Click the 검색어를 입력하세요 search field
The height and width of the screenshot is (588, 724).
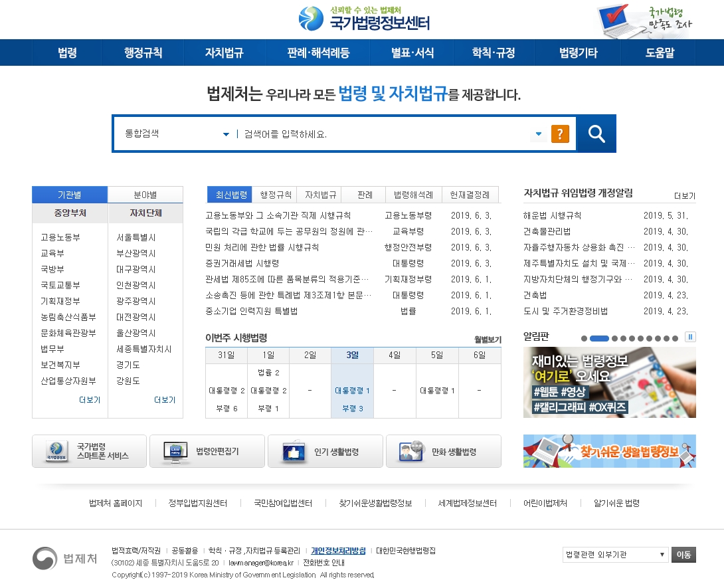[385, 134]
